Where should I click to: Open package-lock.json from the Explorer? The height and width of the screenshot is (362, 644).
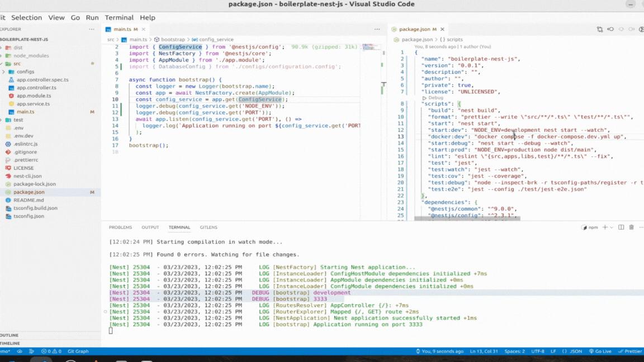point(35,184)
